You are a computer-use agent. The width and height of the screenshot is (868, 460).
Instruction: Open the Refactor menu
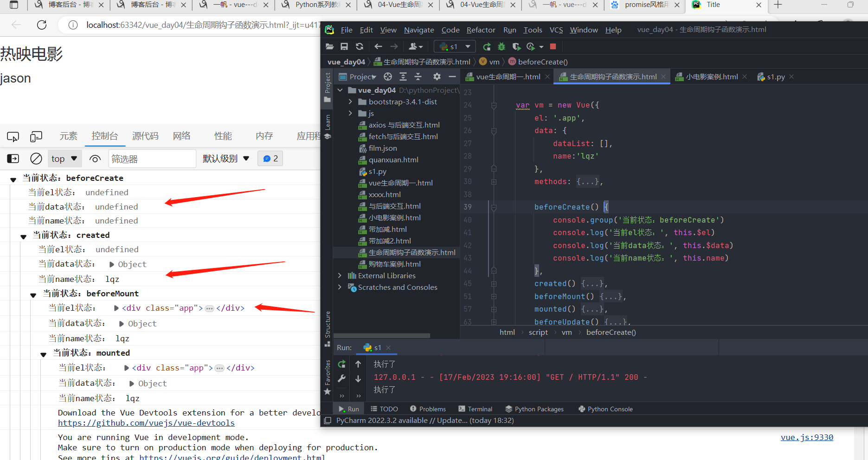point(481,30)
